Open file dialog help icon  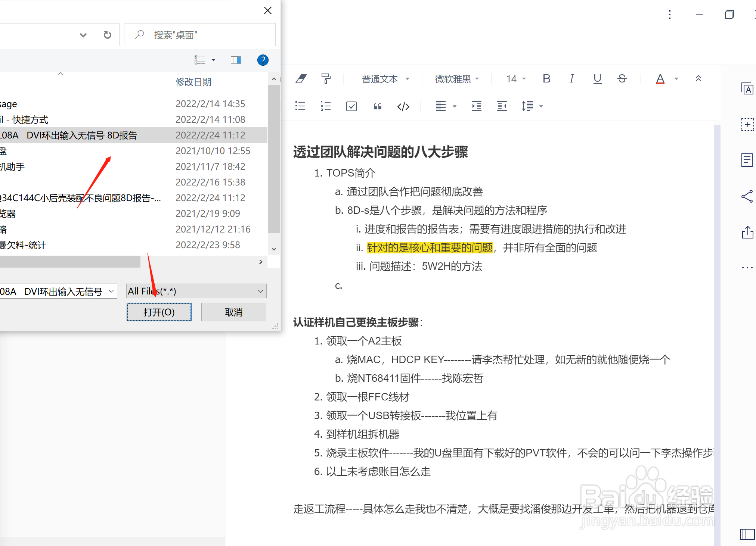point(263,60)
